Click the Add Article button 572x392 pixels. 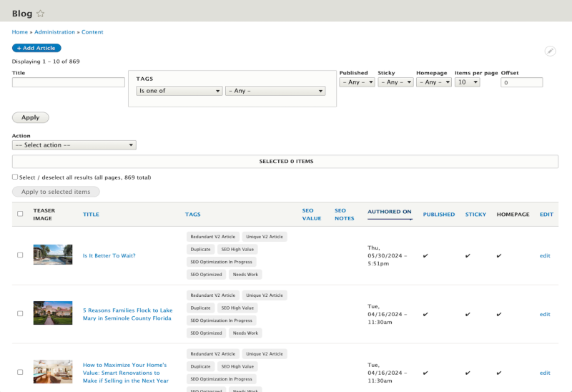[x=36, y=48]
